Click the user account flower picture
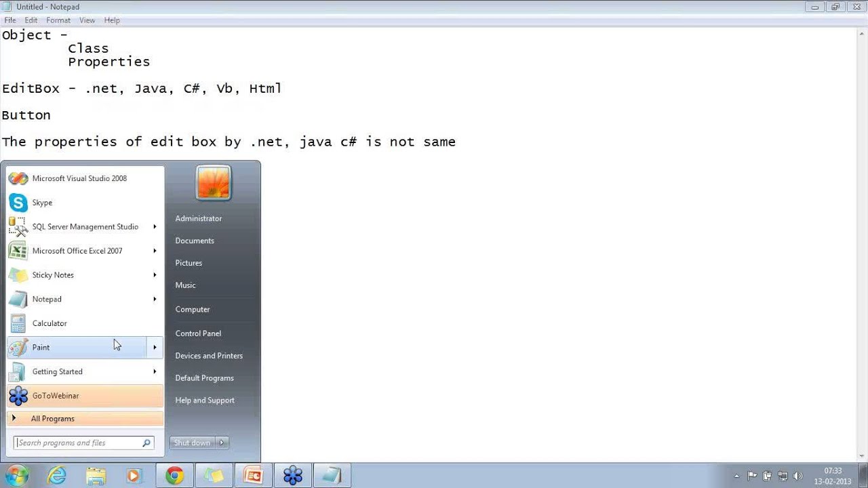 [214, 183]
